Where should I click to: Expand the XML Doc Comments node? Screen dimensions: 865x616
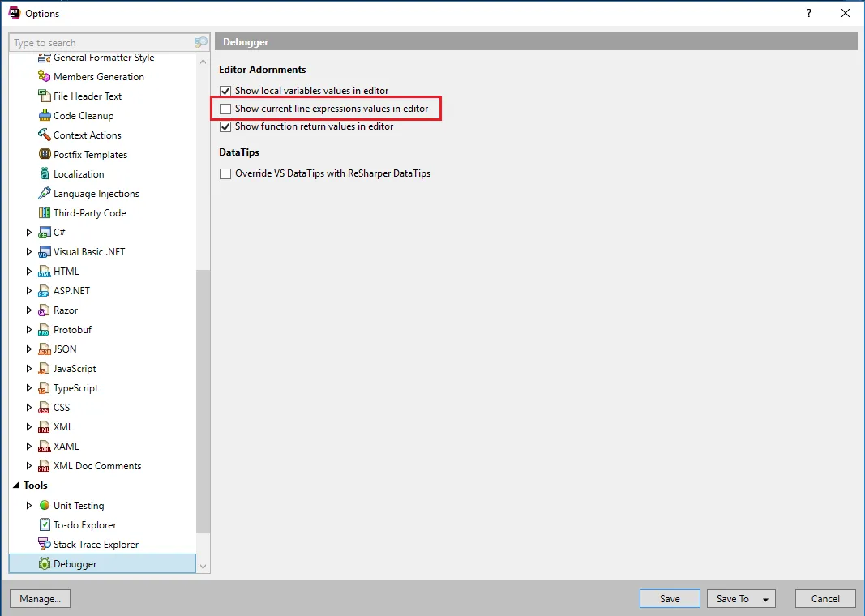[28, 466]
